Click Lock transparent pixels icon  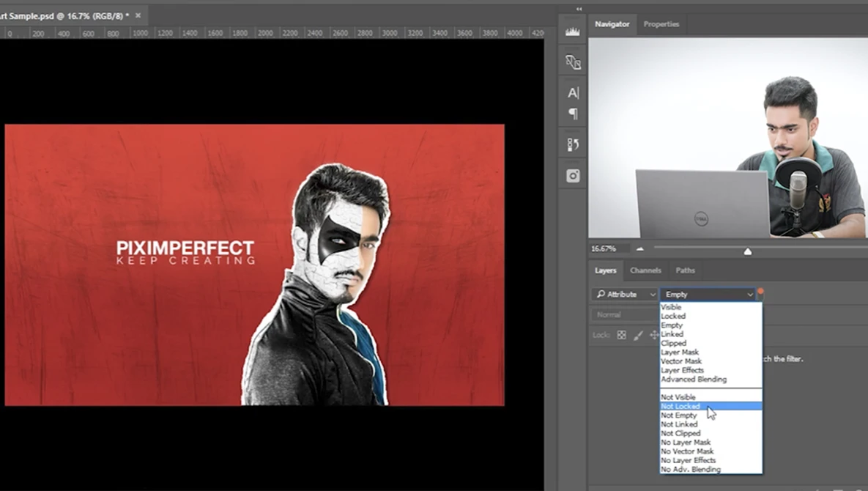pyautogui.click(x=622, y=335)
